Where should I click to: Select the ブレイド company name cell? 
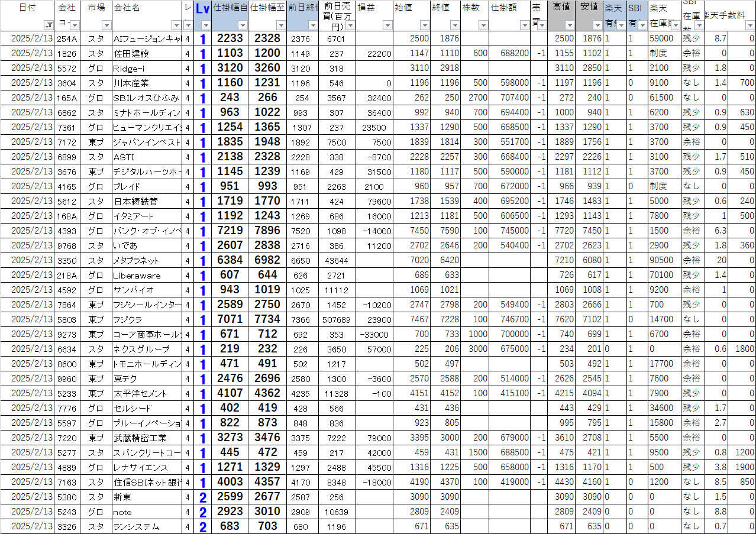coord(147,186)
